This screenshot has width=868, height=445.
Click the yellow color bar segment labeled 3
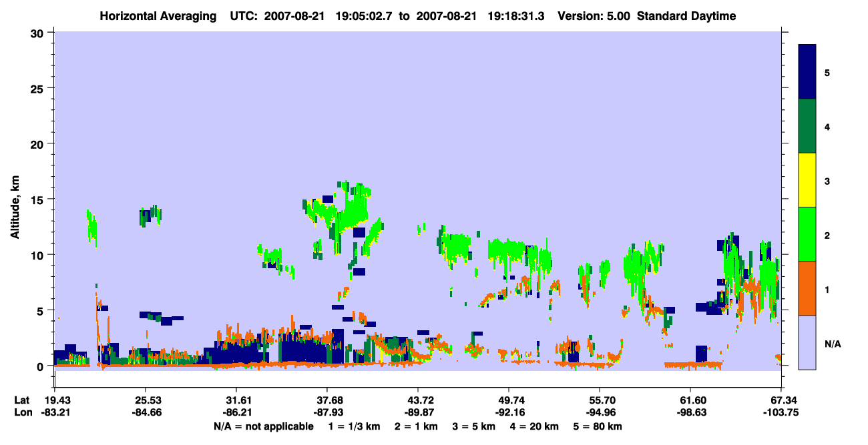coord(807,180)
